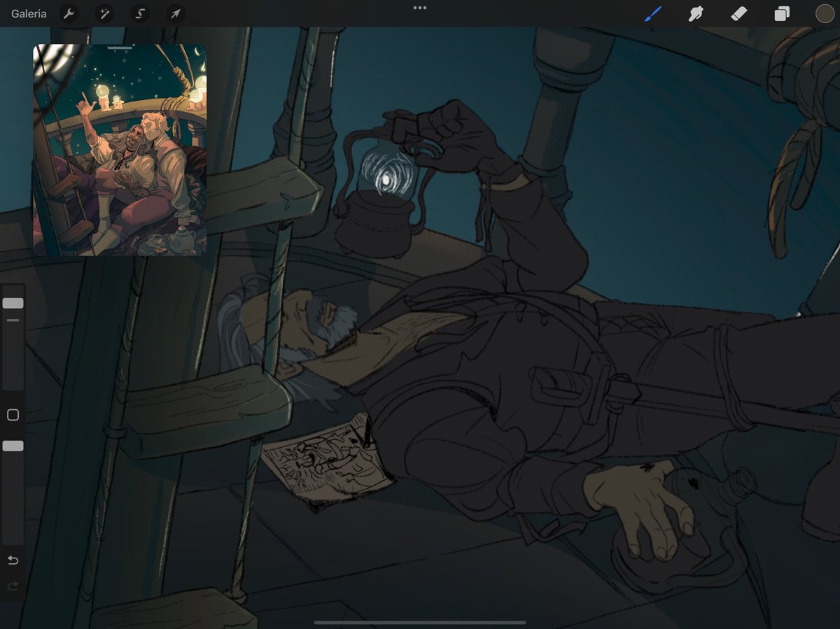Tap the three-dot menu at top center

point(420,8)
